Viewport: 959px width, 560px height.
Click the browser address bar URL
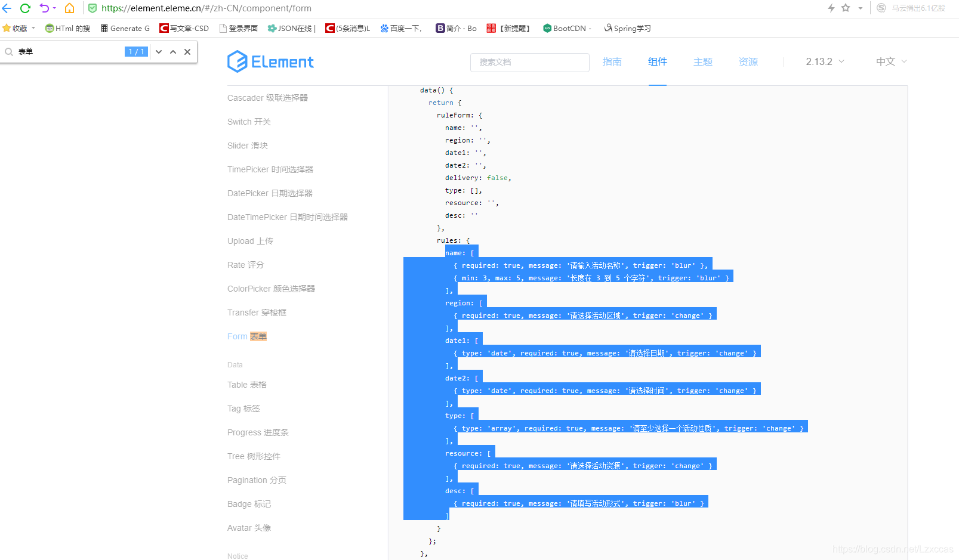tap(206, 8)
